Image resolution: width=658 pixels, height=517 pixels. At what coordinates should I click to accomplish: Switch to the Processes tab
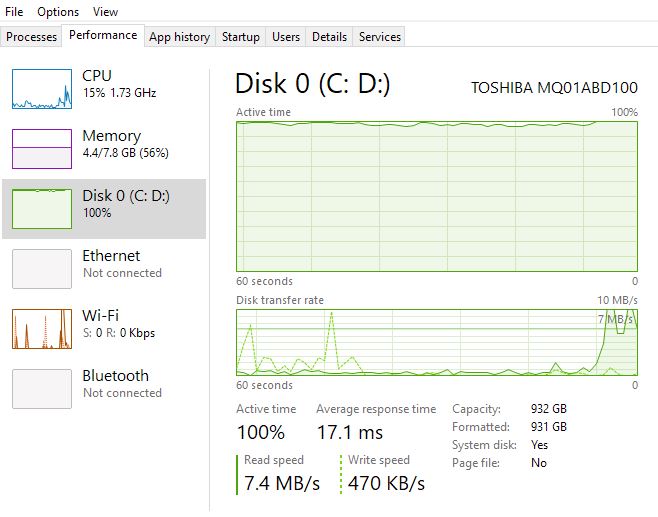pyautogui.click(x=32, y=37)
